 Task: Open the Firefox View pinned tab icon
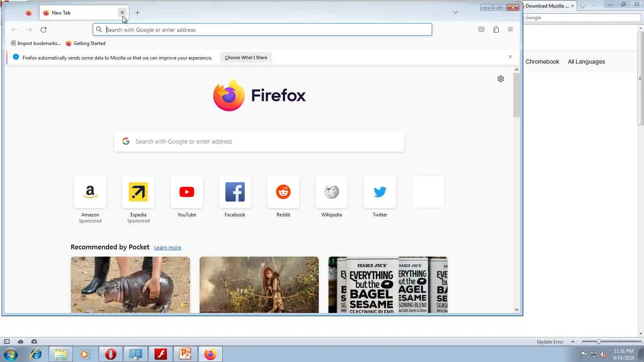click(x=29, y=12)
